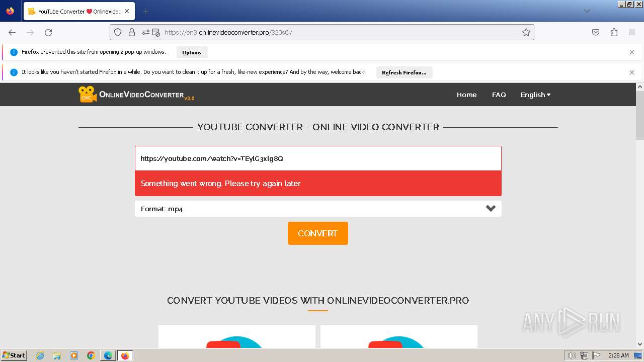Click the Firefox forward arrow
This screenshot has width=644, height=362.
(x=30, y=32)
